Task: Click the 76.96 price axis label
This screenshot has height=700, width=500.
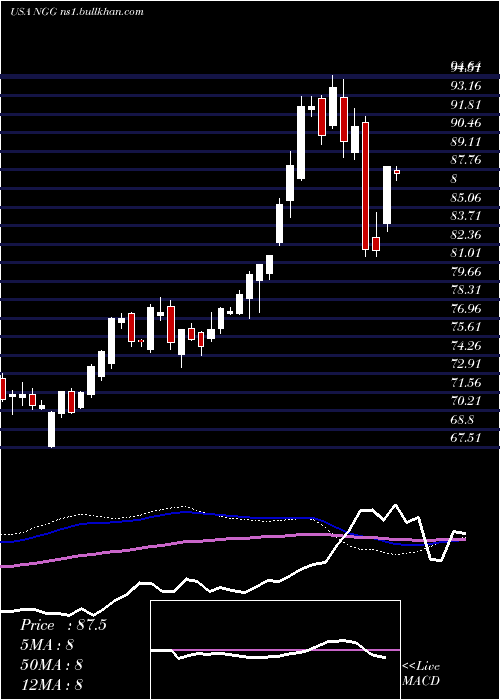Action: coord(466,308)
